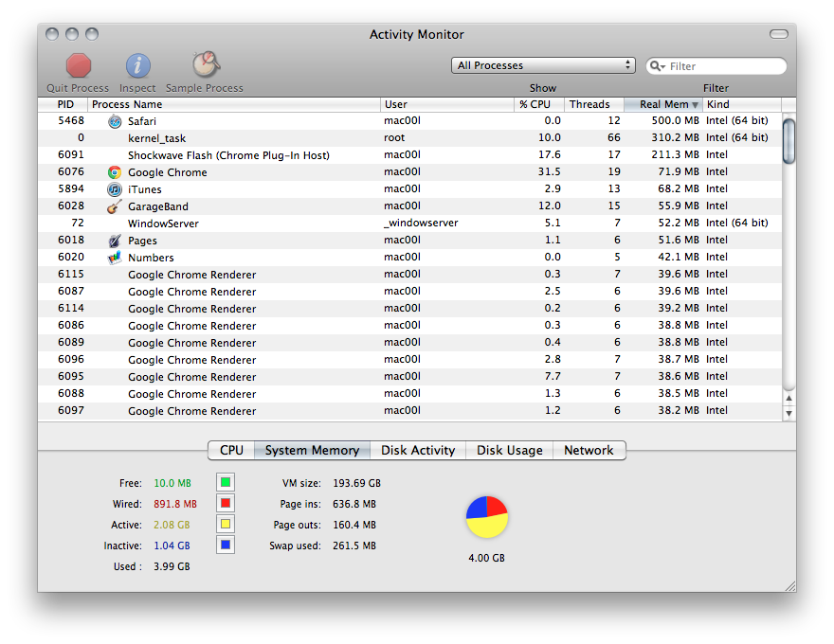Select Google Chrome Renderer PID 6115

coord(410,275)
